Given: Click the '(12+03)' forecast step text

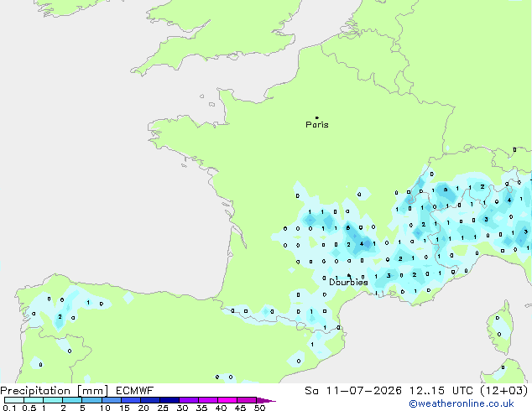Looking at the screenshot, I should pyautogui.click(x=504, y=391).
